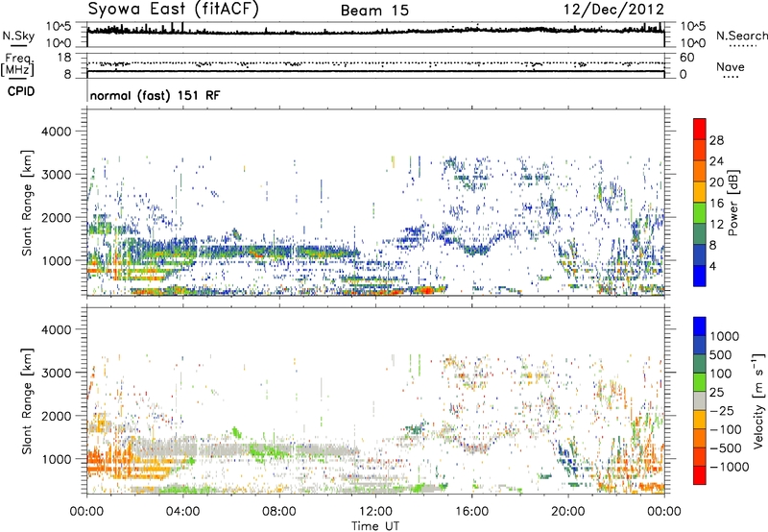This screenshot has height=532, width=768.
Task: Click the 'Syowa East (fitACF)' plot title
Action: (173, 10)
